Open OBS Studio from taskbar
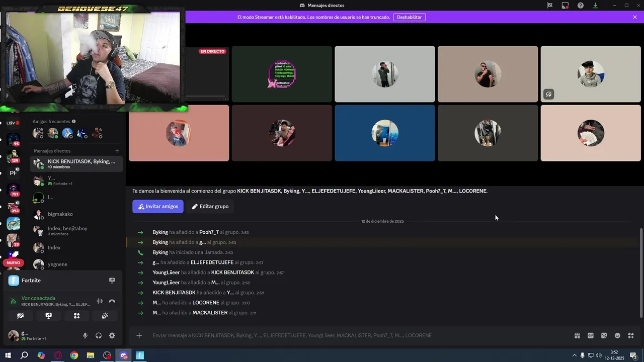The image size is (644, 362). 107,355
